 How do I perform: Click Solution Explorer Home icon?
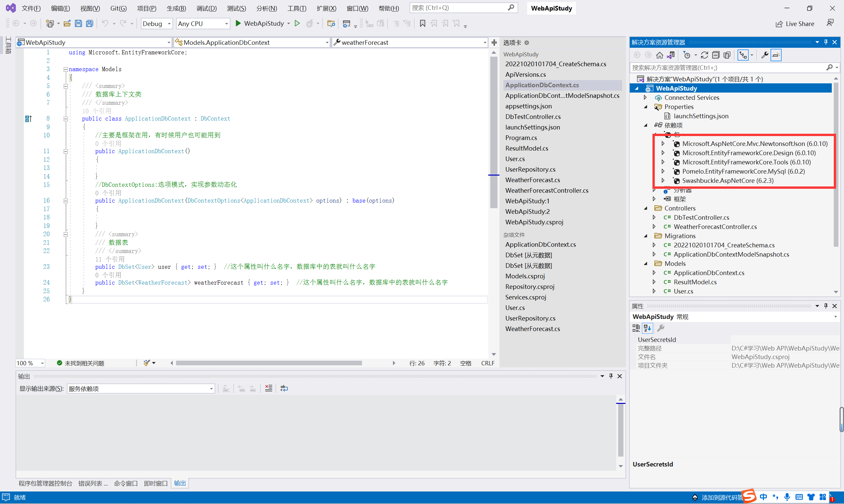click(659, 55)
